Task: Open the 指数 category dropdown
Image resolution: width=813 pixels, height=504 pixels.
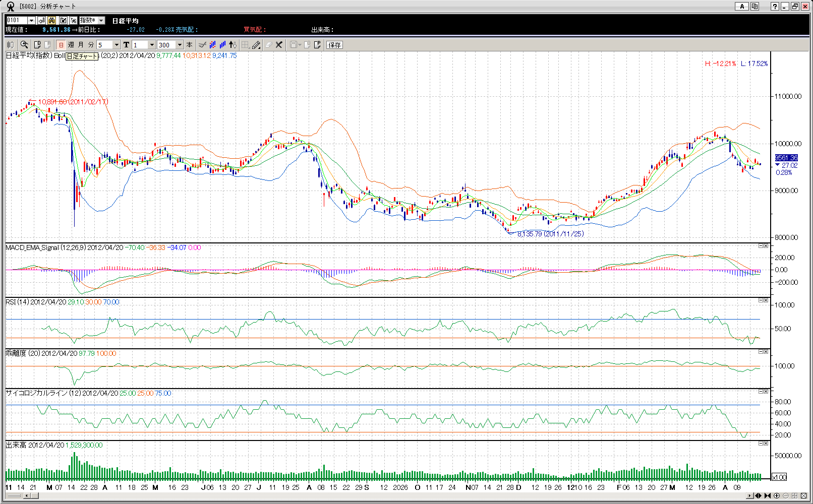Action: click(101, 20)
